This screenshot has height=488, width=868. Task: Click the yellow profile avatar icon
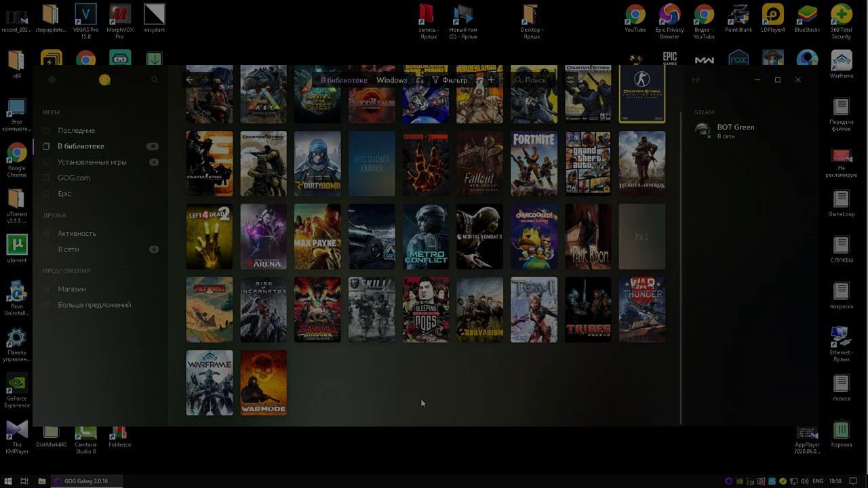[104, 80]
